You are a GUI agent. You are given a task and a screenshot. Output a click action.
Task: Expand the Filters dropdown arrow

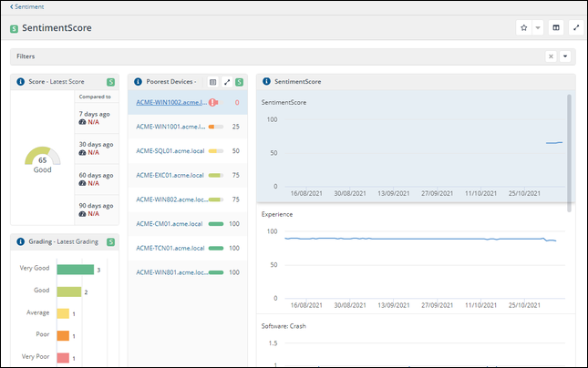(564, 56)
